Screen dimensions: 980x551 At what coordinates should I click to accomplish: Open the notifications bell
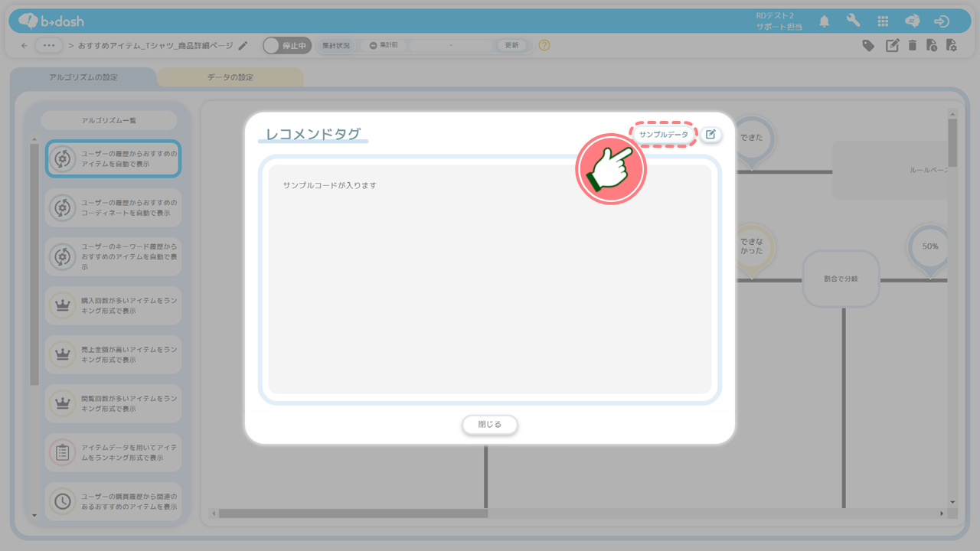(x=824, y=21)
